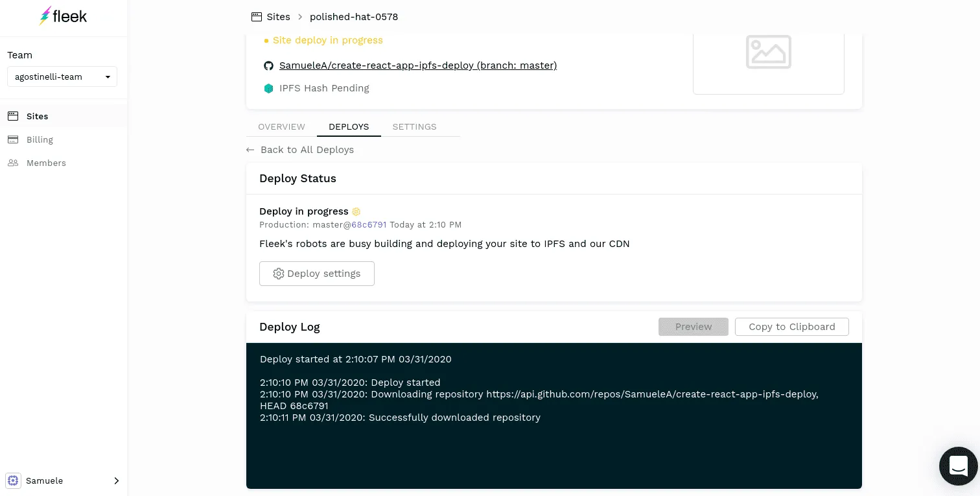Screen dimensions: 980x496
Task: Click the Members people icon
Action: (x=13, y=163)
